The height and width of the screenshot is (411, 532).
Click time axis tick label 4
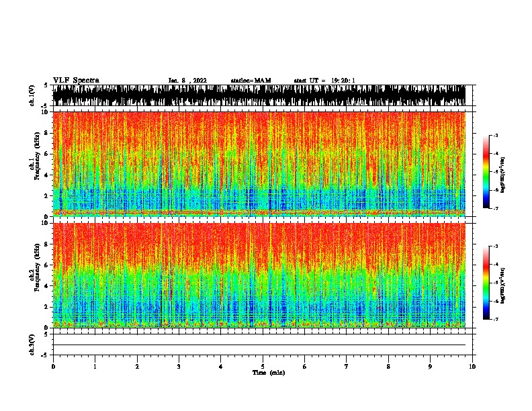click(221, 367)
